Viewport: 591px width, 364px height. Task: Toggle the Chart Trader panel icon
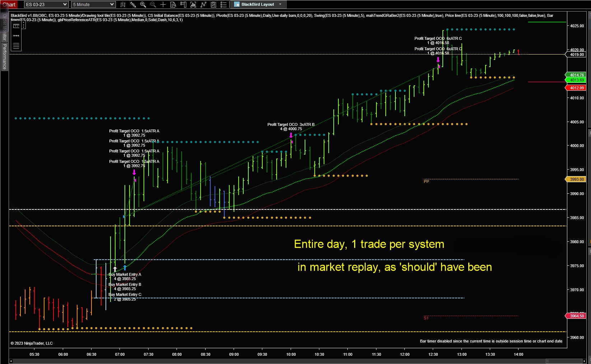click(x=183, y=4)
